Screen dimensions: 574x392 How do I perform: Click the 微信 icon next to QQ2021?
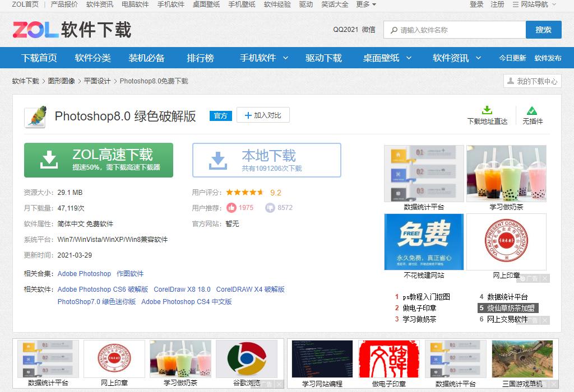pos(367,29)
